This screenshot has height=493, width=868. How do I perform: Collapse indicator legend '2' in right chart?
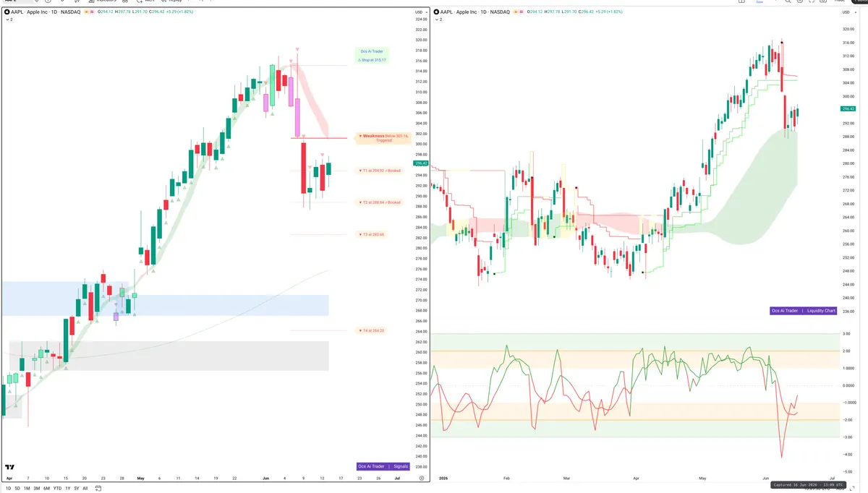coord(440,20)
